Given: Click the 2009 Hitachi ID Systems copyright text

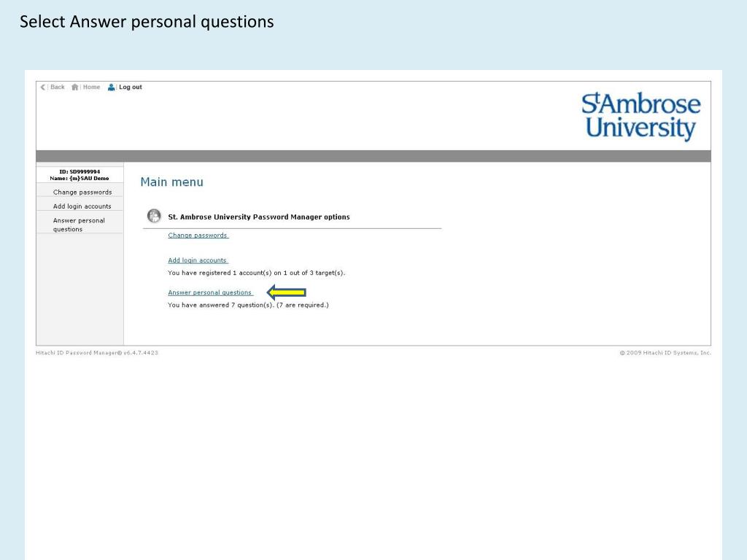Looking at the screenshot, I should point(665,353).
